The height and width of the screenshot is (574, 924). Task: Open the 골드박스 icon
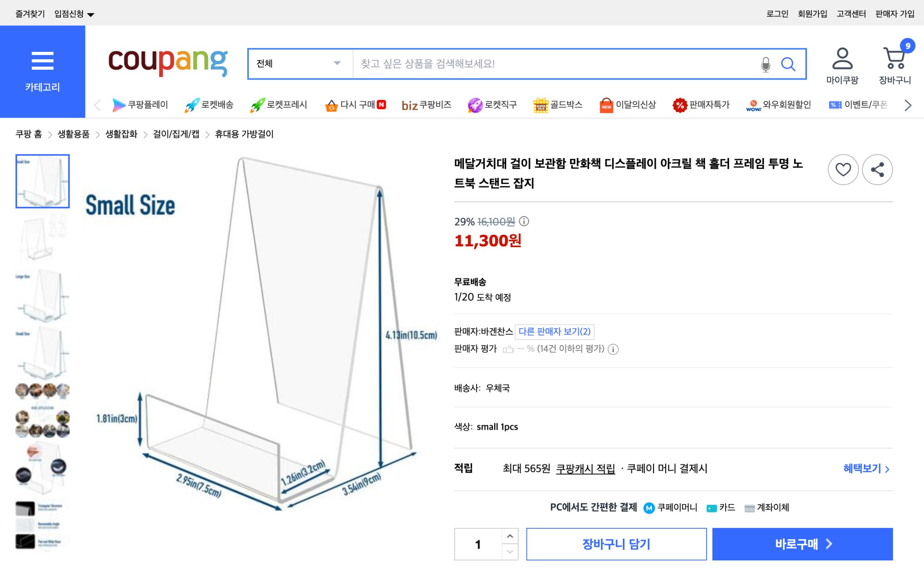[x=540, y=105]
